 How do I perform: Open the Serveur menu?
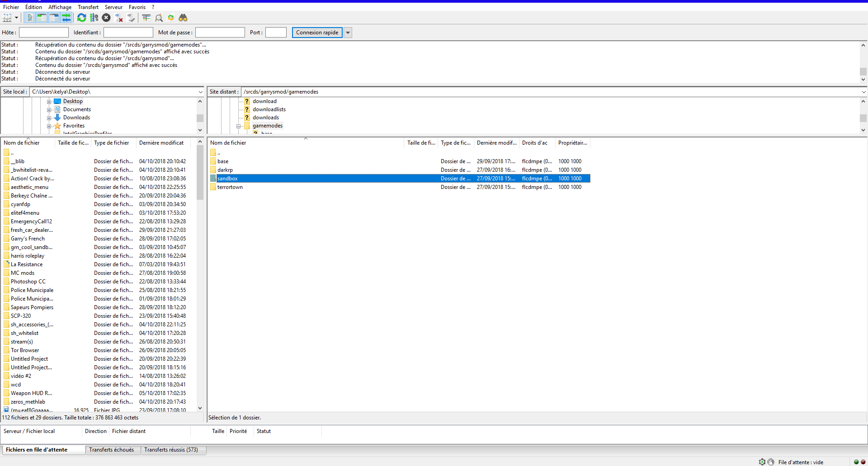[x=113, y=7]
